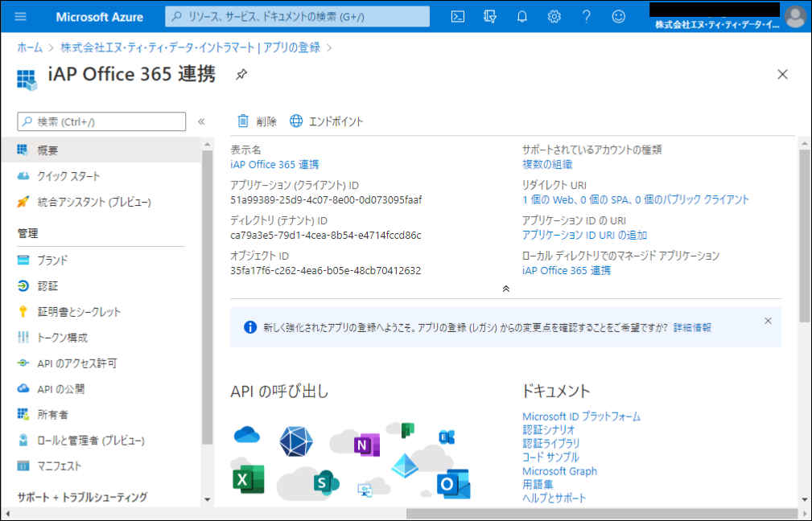Open the help question mark

pyautogui.click(x=586, y=17)
